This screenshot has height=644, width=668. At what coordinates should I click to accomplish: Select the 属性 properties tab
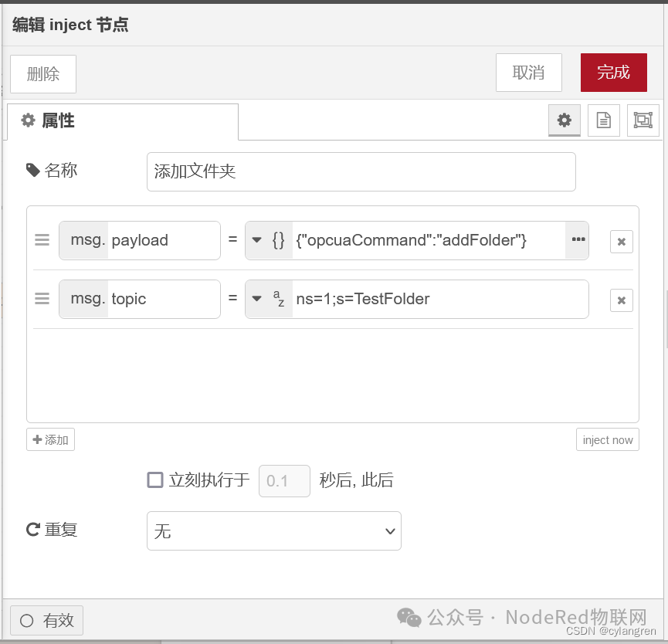click(123, 121)
